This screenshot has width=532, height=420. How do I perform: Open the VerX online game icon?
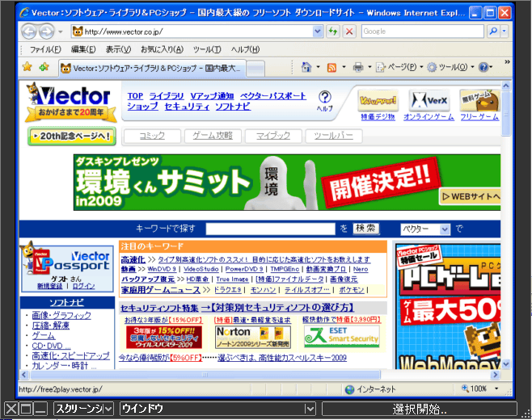click(x=429, y=100)
